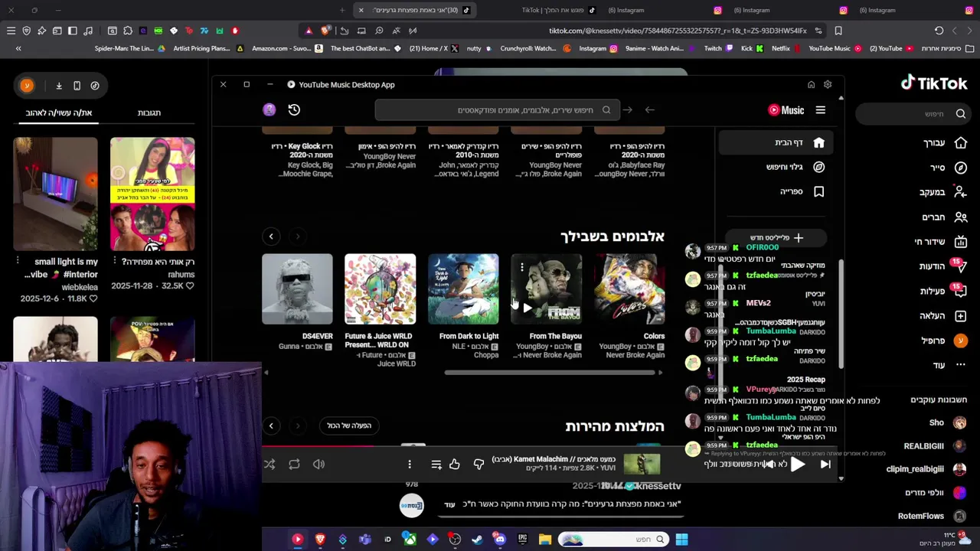Screen dimensions: 980x551
Task: Expand TikTok caption with more link
Action: point(450,504)
